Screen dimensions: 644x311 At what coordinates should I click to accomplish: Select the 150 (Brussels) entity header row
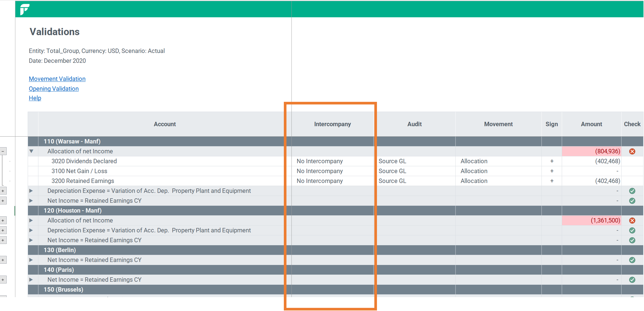pos(336,289)
